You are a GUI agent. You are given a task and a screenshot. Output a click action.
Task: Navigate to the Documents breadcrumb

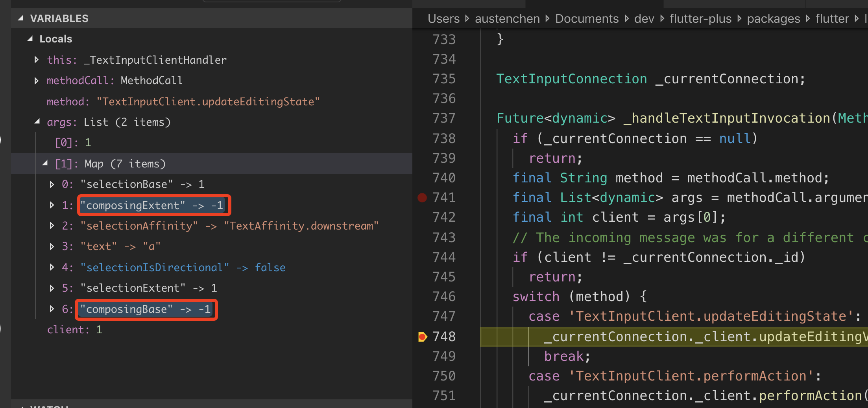587,18
